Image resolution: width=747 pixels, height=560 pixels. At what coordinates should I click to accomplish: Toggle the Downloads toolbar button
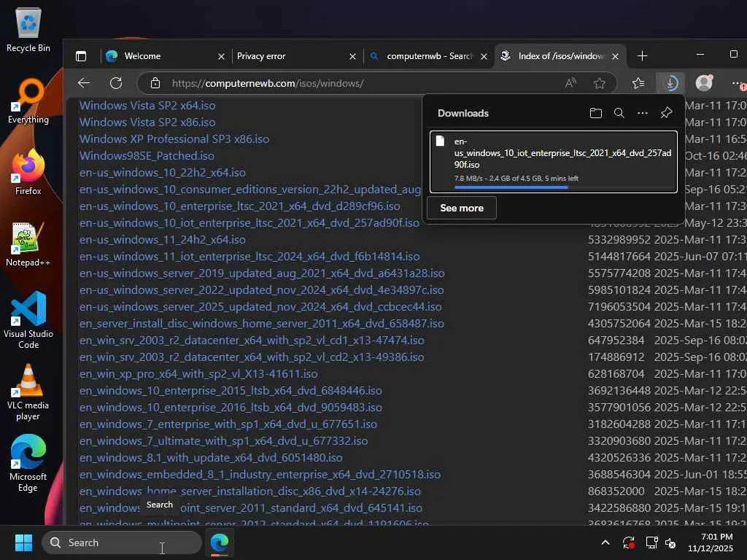click(670, 83)
